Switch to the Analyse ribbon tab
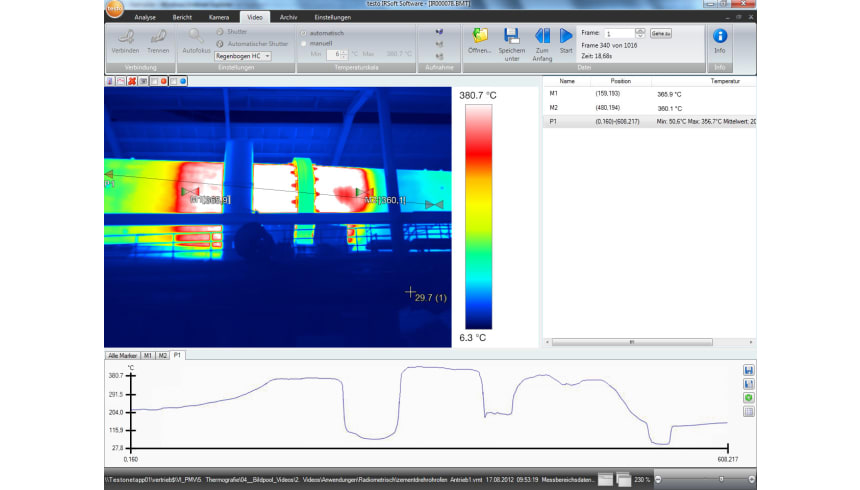 coord(145,18)
